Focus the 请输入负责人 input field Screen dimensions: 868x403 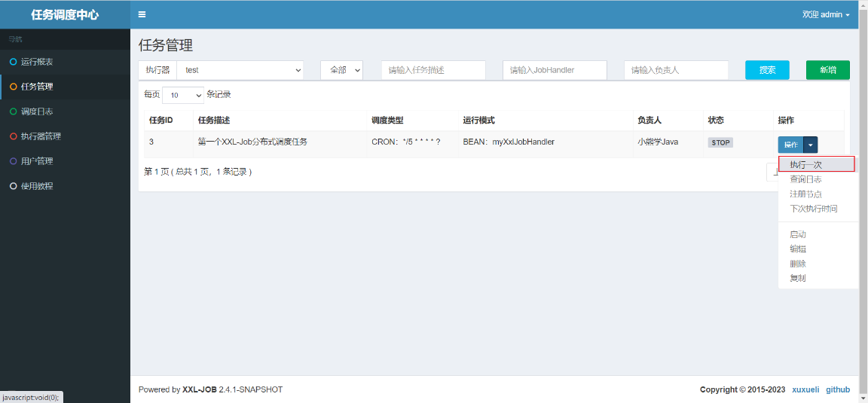coord(676,70)
